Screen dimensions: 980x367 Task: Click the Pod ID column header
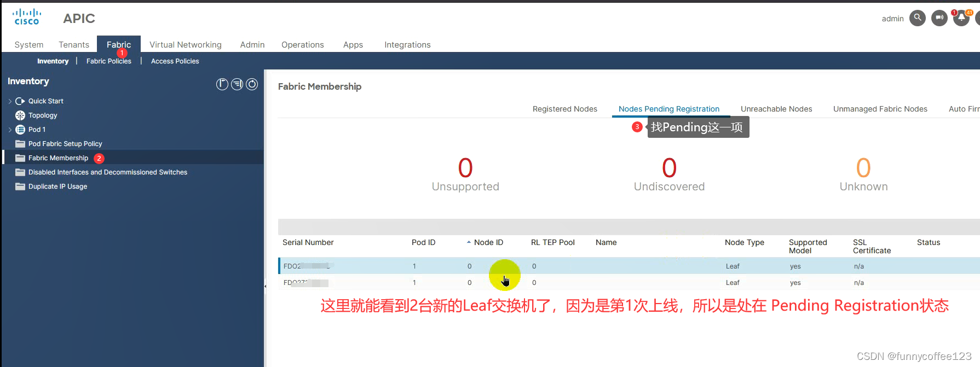(x=424, y=242)
